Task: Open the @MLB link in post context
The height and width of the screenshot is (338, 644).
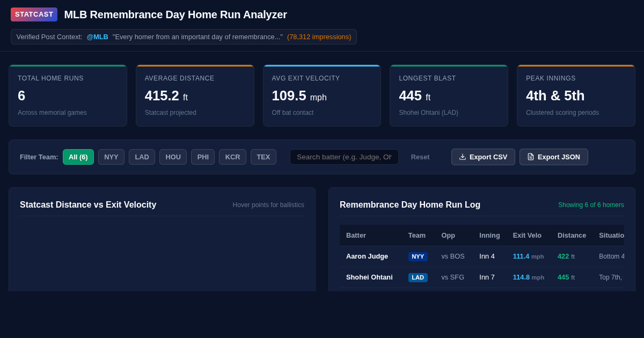Action: click(98, 36)
